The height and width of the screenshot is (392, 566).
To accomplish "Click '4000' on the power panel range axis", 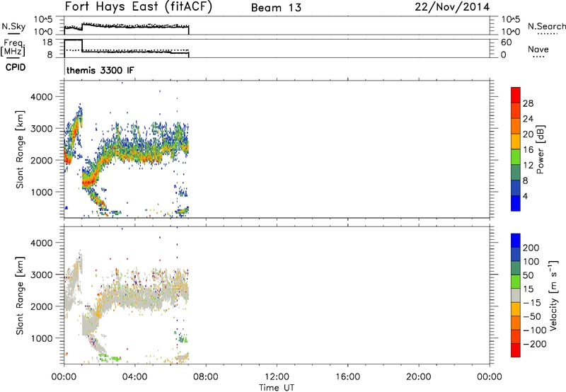I will click(42, 97).
